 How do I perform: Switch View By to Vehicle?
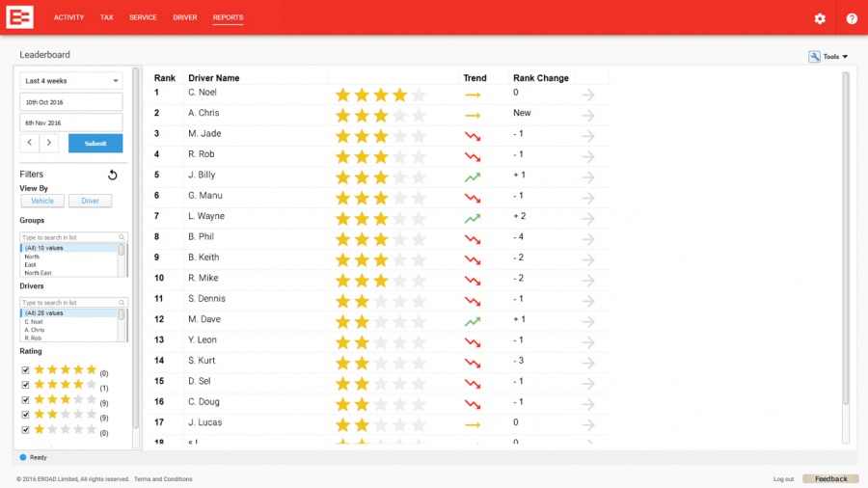(x=42, y=201)
